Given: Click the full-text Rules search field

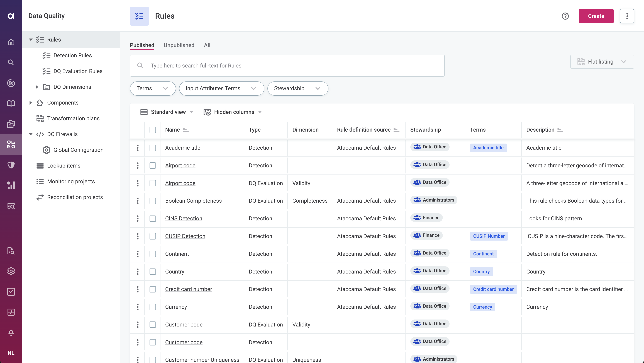Looking at the screenshot, I should click(x=287, y=66).
